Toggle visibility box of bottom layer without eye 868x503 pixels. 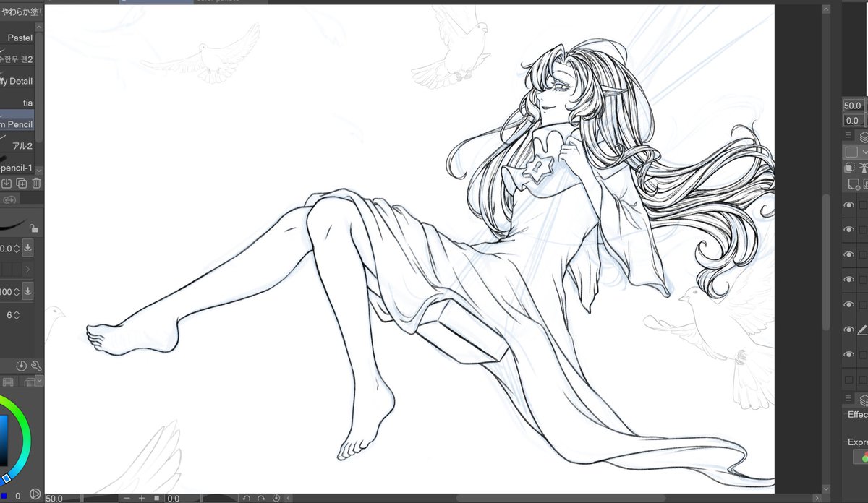tap(849, 379)
